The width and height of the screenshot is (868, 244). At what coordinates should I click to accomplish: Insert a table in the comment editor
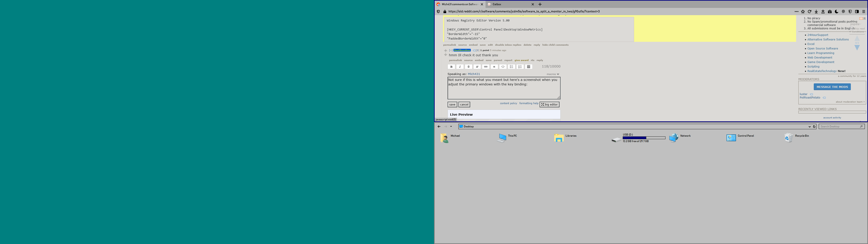(x=529, y=67)
